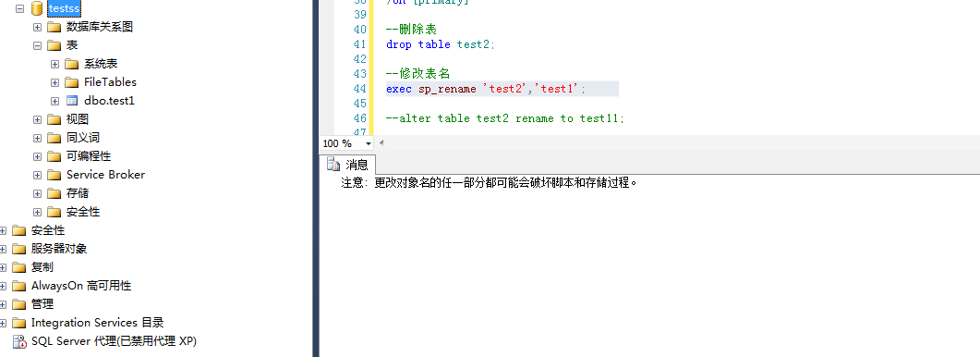
Task: Click the 同义词 folder icon
Action: pos(54,138)
